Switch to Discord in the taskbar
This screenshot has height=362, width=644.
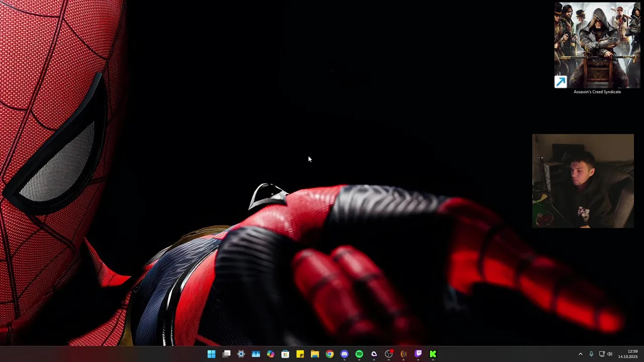pos(344,354)
